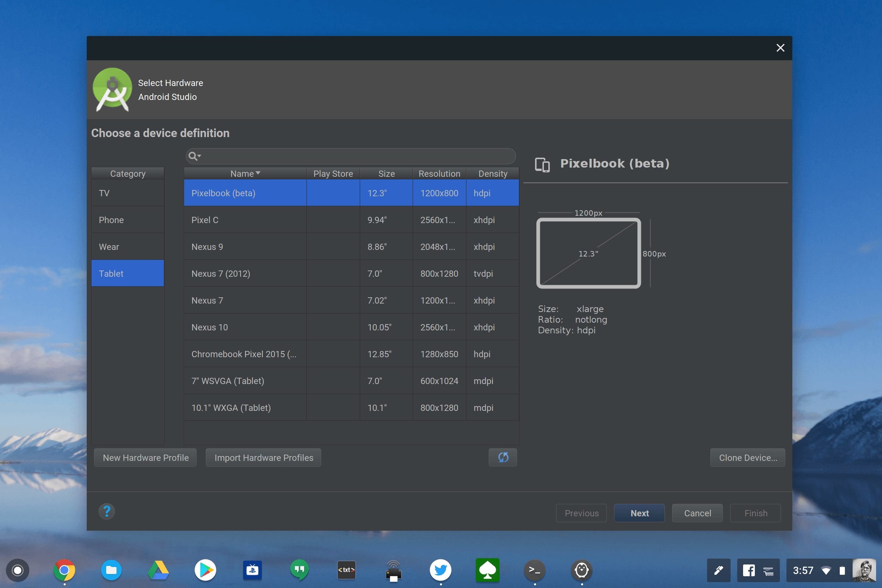The height and width of the screenshot is (588, 882).
Task: Click the 600x1024 resolution cell
Action: (439, 381)
